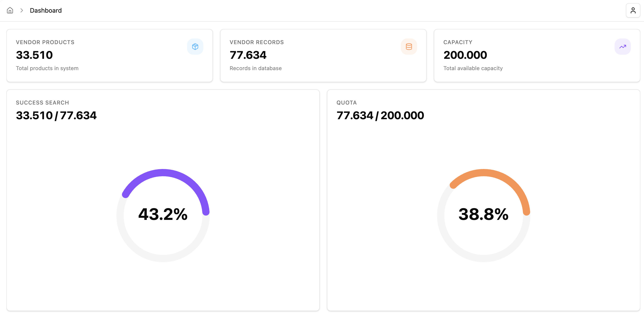Click the Capacity card title
The width and height of the screenshot is (644, 314).
point(458,42)
